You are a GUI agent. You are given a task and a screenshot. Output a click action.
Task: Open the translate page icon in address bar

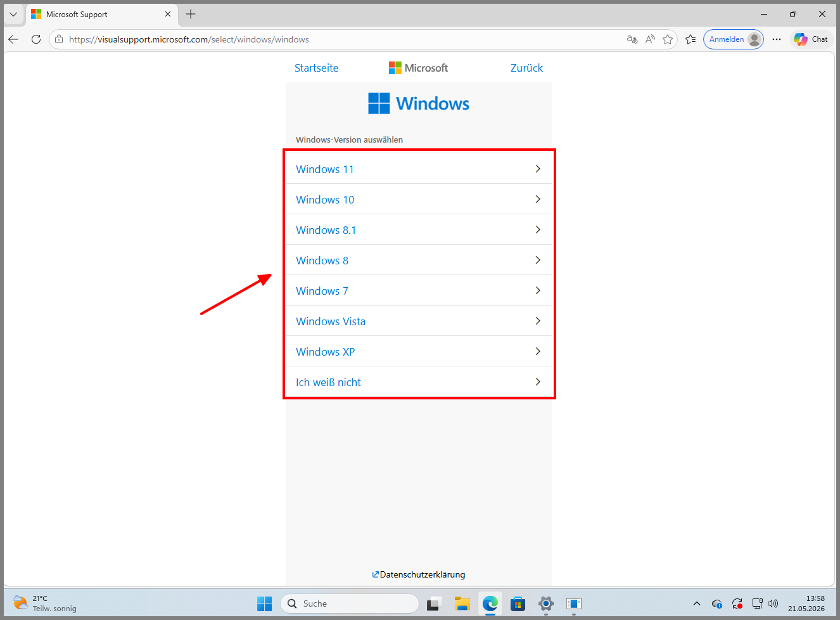[632, 39]
